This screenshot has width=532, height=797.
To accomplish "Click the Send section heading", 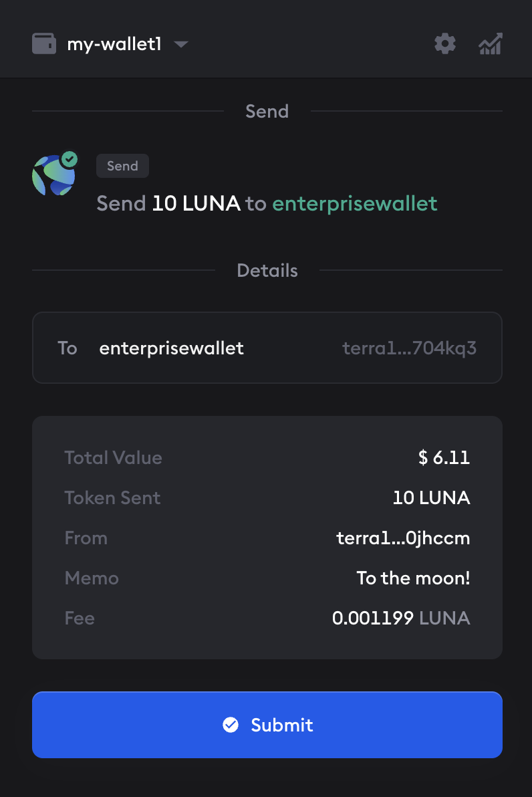I will (267, 111).
